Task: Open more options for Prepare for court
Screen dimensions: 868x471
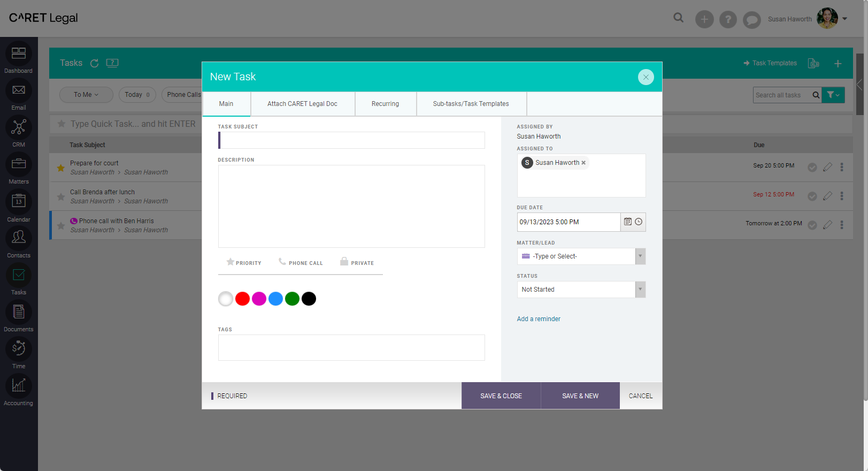Action: [x=842, y=167]
